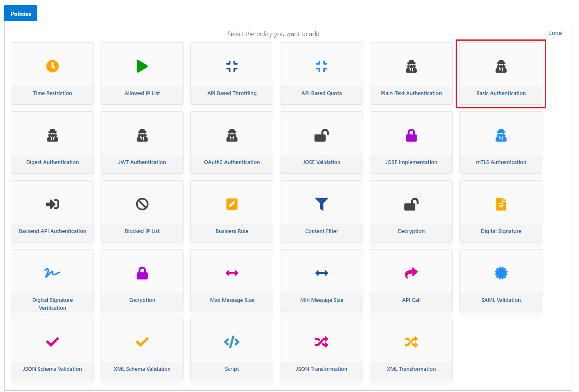Select the JWT Authentication label

click(x=142, y=162)
